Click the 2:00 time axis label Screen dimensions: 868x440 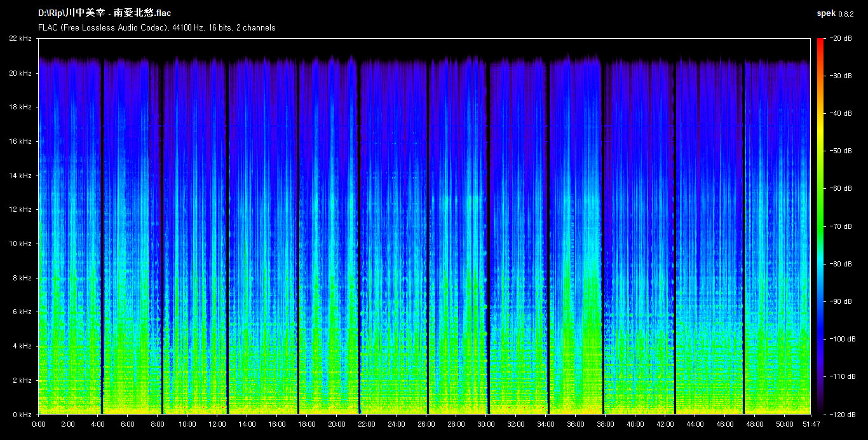[x=68, y=424]
